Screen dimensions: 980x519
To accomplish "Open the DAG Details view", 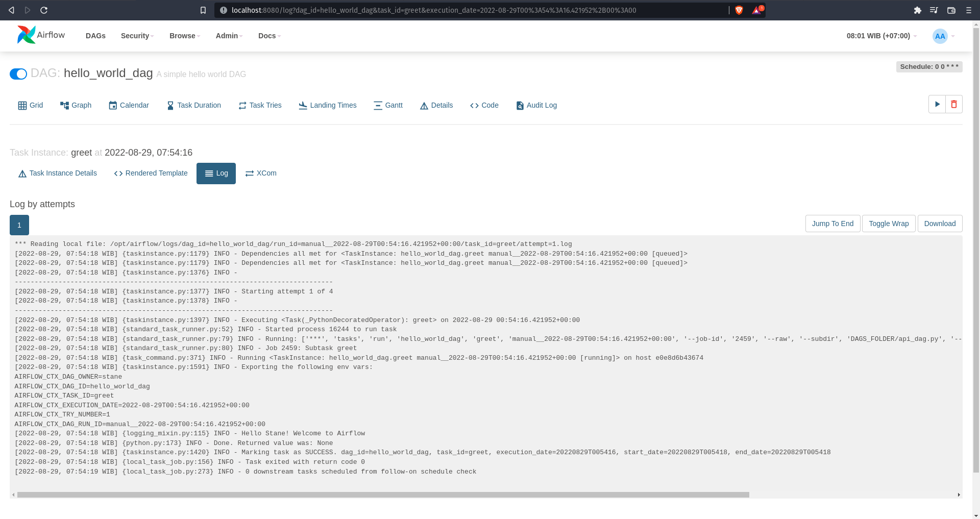I will tap(436, 105).
